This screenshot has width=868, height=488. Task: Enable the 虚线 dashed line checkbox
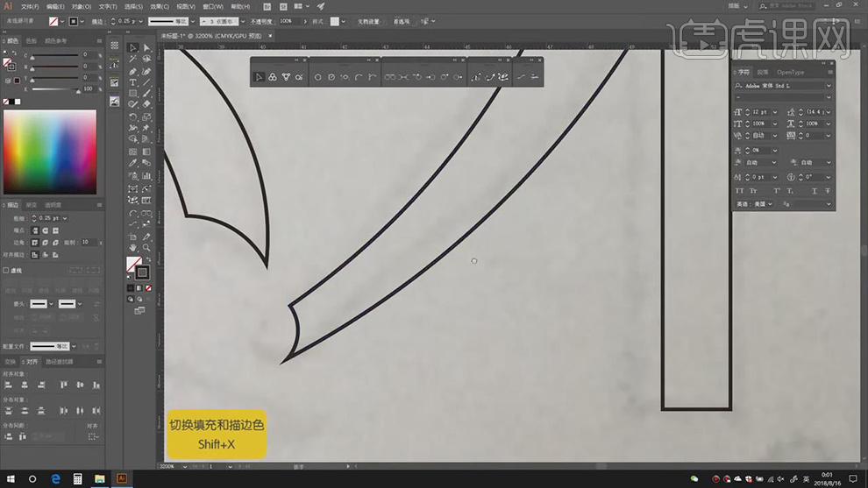[6, 271]
